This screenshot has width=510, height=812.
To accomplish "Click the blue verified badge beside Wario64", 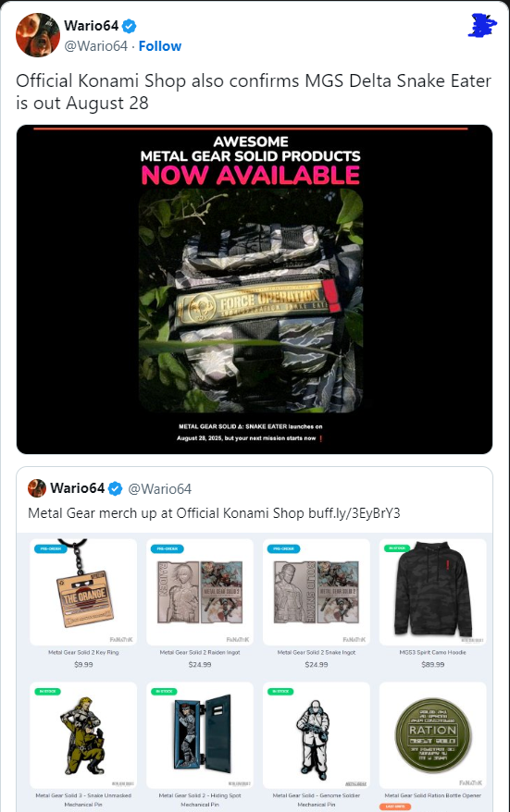I will (x=130, y=25).
